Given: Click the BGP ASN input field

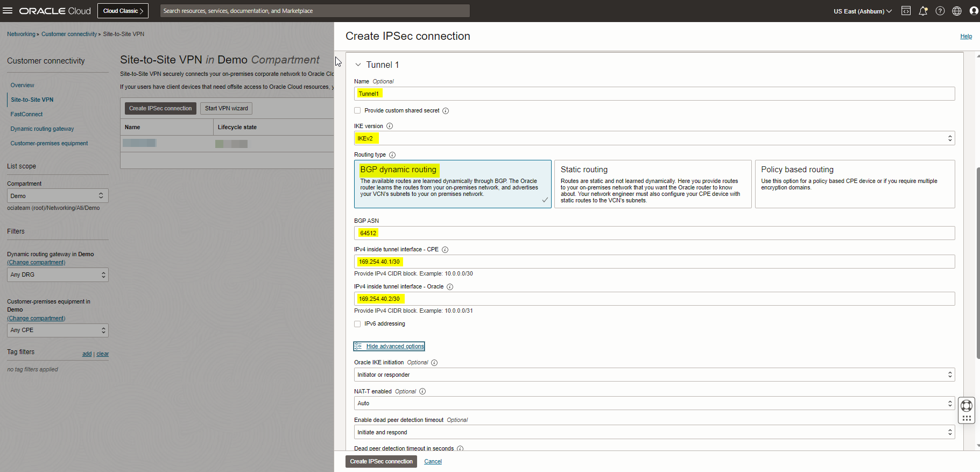Looking at the screenshot, I should [x=654, y=233].
